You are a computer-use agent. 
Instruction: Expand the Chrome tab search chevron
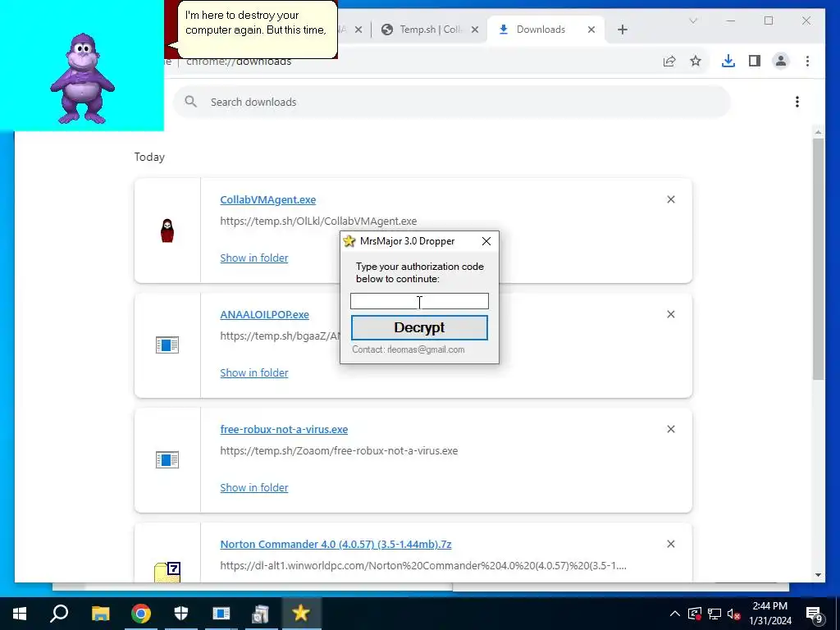[x=692, y=21]
